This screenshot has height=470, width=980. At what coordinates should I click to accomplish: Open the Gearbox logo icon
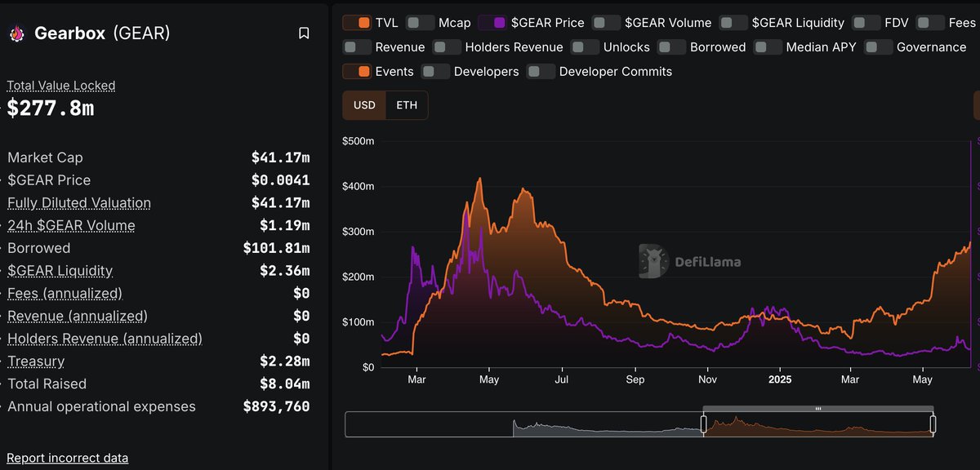16,33
